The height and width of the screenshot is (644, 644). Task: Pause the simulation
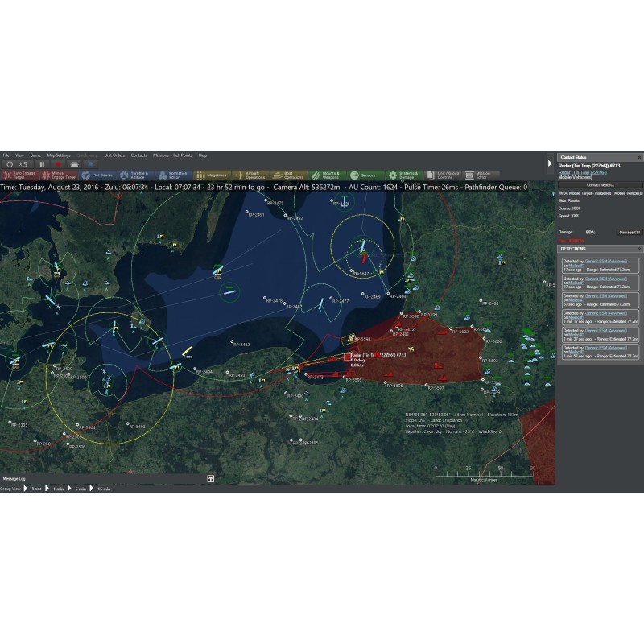(x=43, y=164)
